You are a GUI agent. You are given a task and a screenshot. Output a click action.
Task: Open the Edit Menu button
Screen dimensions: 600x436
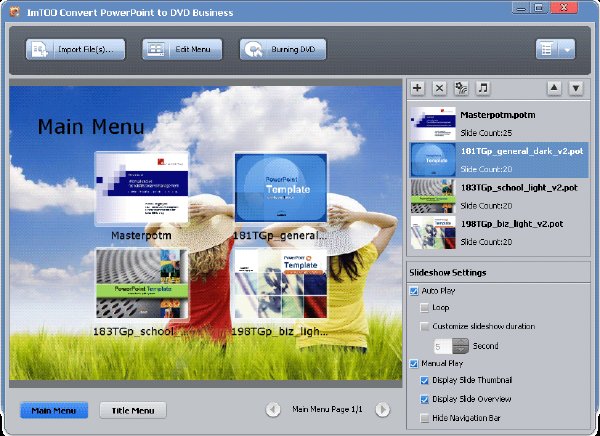(182, 49)
